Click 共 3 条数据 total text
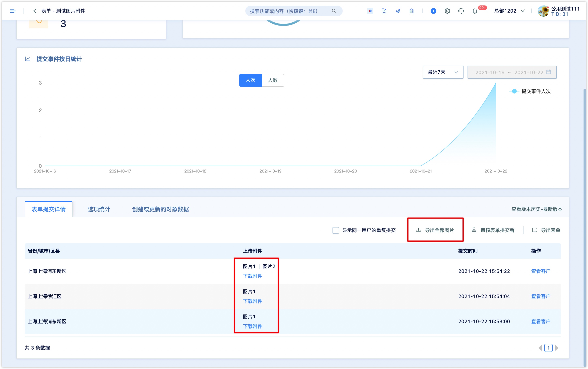The height and width of the screenshot is (369, 588). tap(37, 348)
